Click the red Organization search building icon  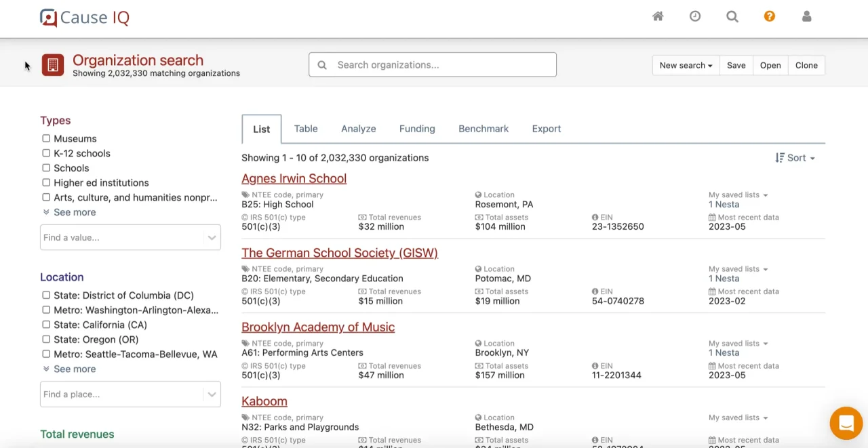(53, 65)
